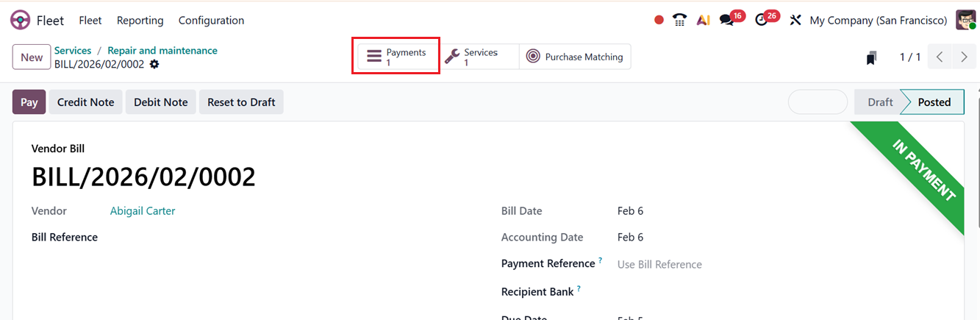Click Reset to Draft button
The image size is (980, 320).
pyautogui.click(x=241, y=102)
